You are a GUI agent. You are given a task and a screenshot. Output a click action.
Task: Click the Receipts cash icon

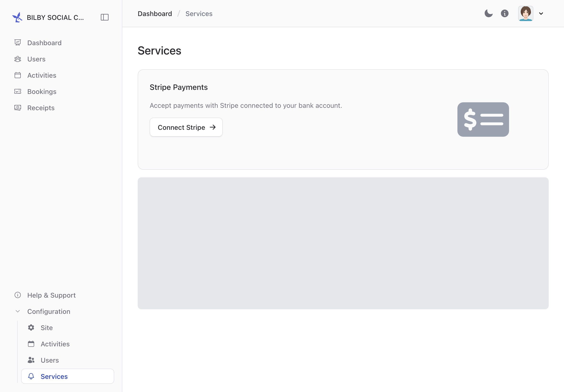tap(18, 108)
